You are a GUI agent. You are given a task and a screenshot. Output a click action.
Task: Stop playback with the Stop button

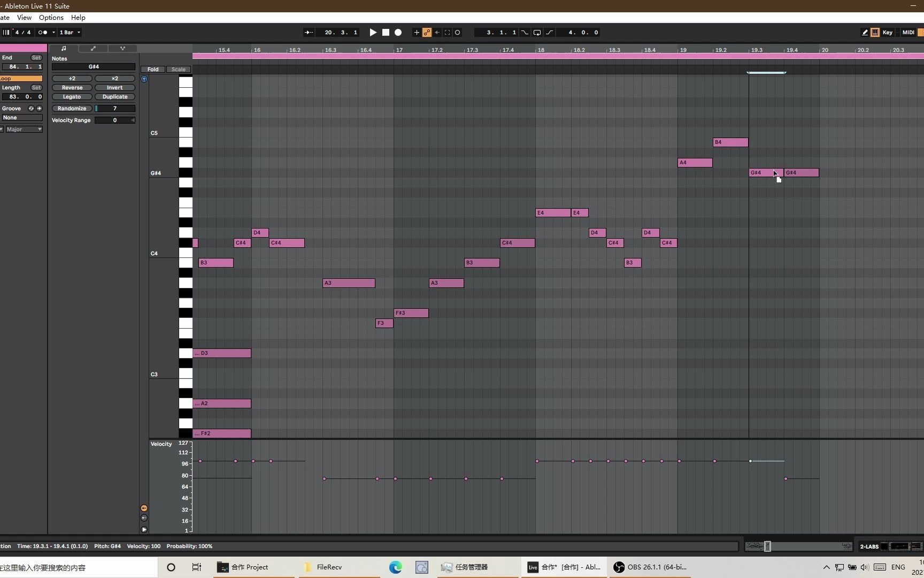click(386, 33)
